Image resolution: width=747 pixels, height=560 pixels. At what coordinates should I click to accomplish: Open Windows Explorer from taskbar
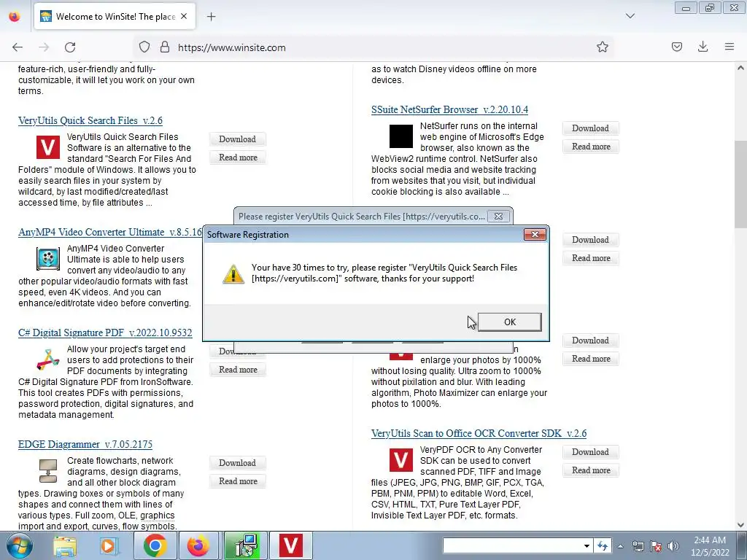click(65, 545)
